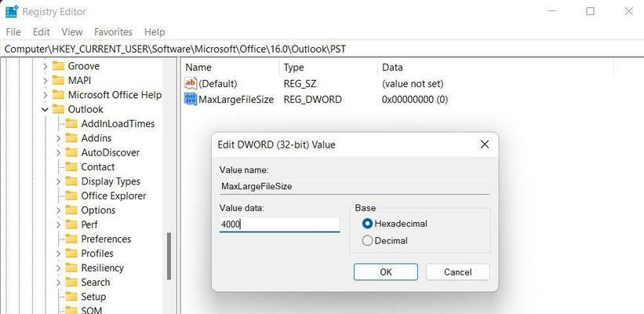Select the AddInLoadTimes tree item

click(118, 124)
